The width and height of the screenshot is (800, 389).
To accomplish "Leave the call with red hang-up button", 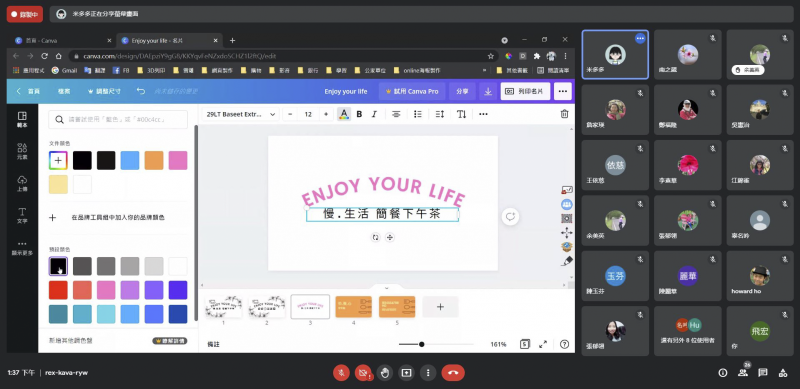I will [x=453, y=373].
